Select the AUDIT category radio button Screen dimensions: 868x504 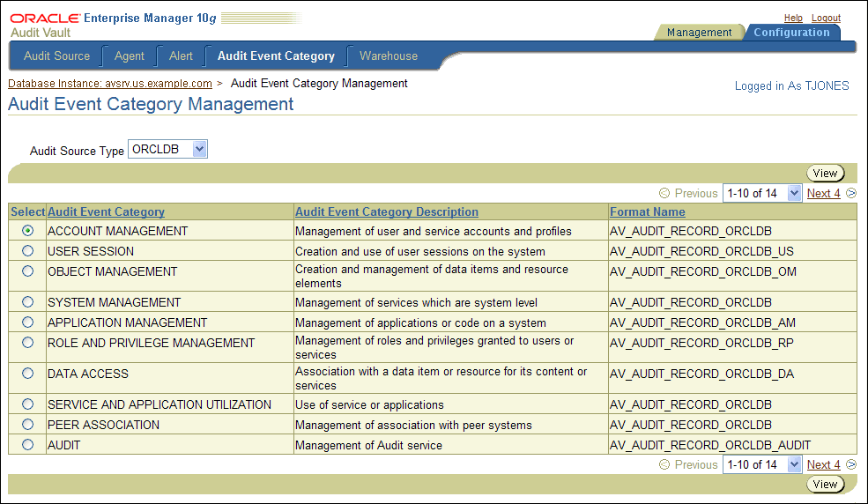pyautogui.click(x=28, y=445)
